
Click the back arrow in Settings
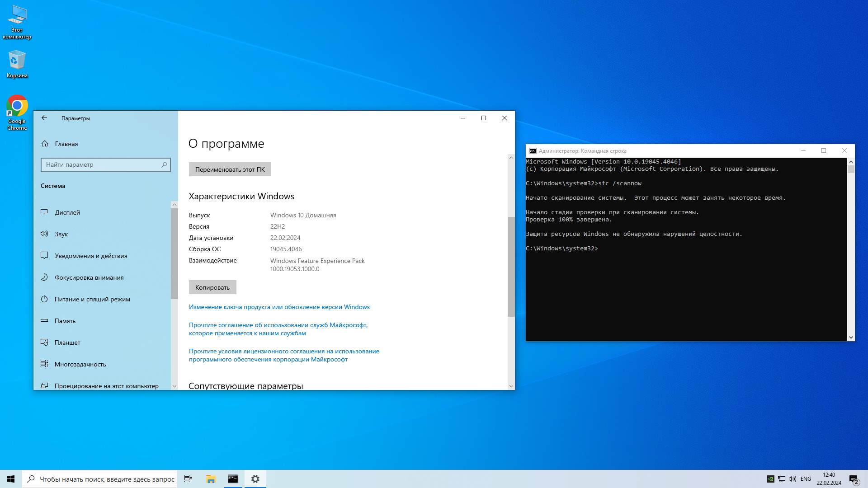tap(44, 118)
